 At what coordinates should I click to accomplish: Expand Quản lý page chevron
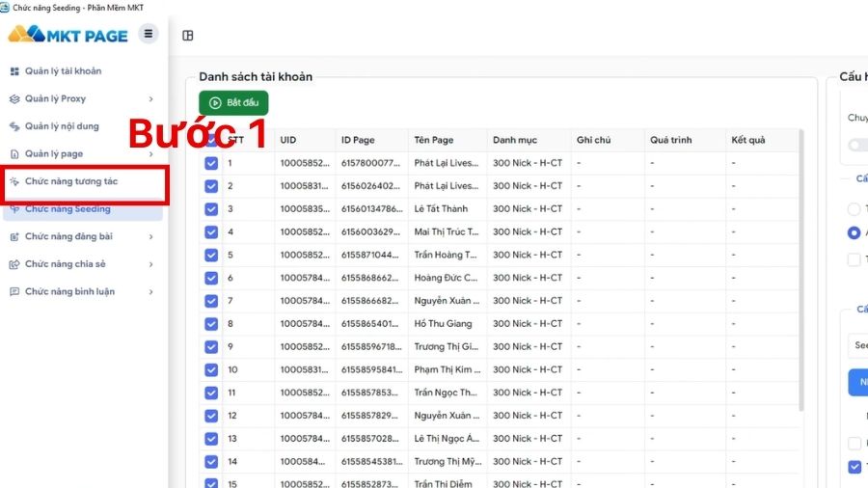coord(150,153)
